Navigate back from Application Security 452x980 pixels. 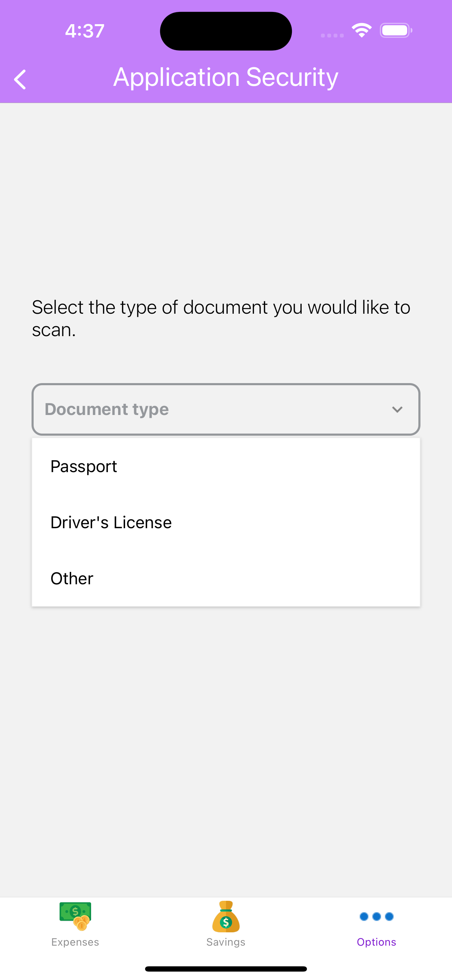20,78
